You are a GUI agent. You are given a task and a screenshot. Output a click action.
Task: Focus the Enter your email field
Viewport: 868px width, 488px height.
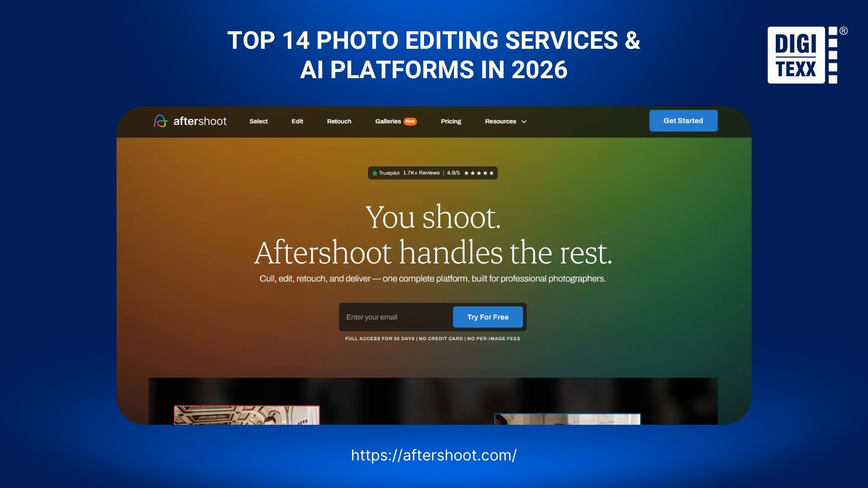coord(396,317)
